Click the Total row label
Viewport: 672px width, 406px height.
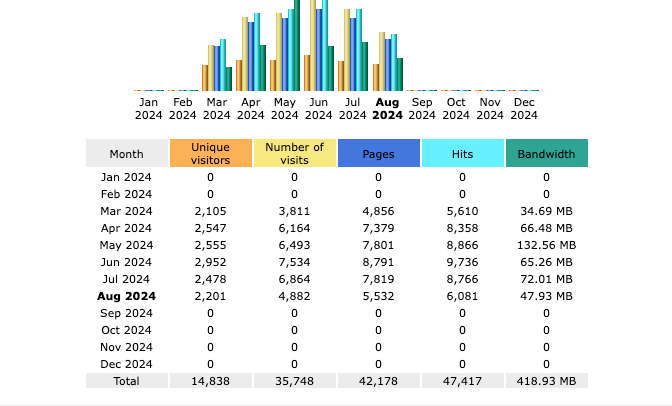pos(126,381)
